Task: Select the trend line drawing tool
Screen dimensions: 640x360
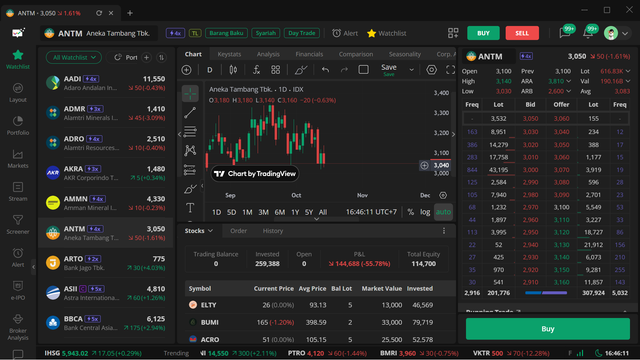Action: 190,112
